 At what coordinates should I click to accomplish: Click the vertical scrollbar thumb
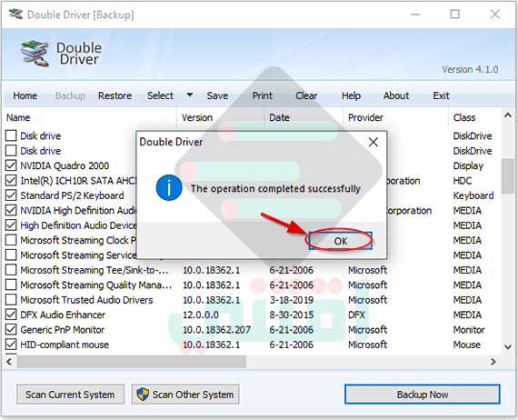pos(508,176)
